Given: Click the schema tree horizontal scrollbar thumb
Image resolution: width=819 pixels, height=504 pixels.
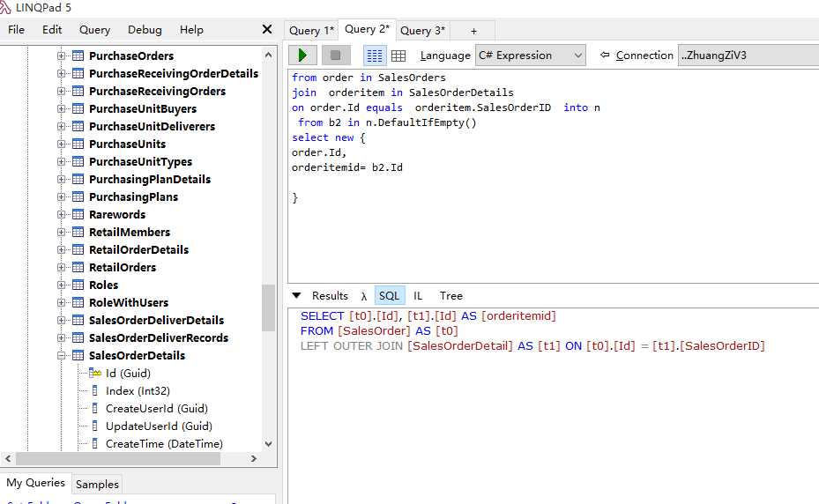Looking at the screenshot, I should pyautogui.click(x=118, y=458).
